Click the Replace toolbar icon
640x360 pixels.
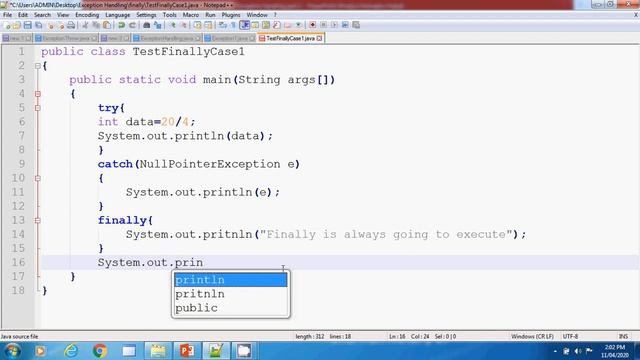tap(158, 25)
